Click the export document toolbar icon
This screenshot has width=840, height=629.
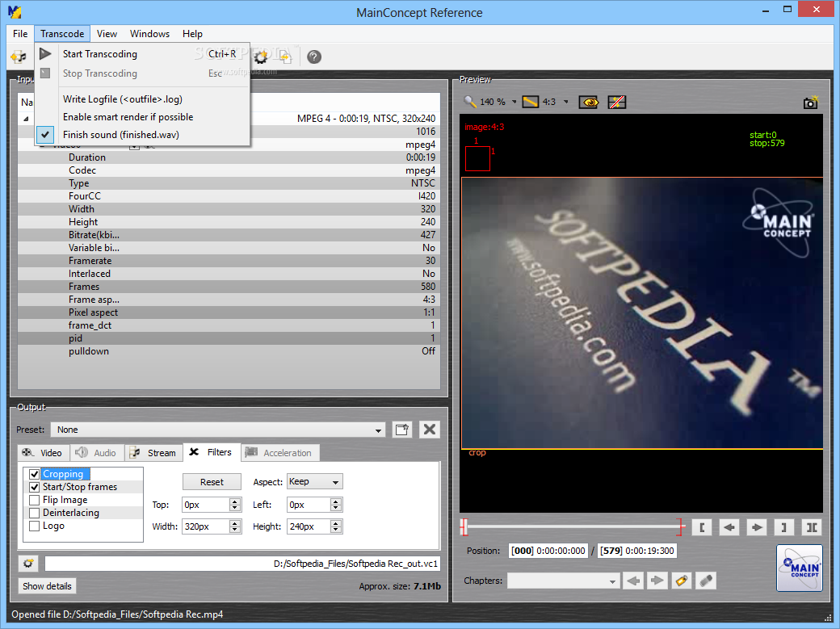click(286, 57)
